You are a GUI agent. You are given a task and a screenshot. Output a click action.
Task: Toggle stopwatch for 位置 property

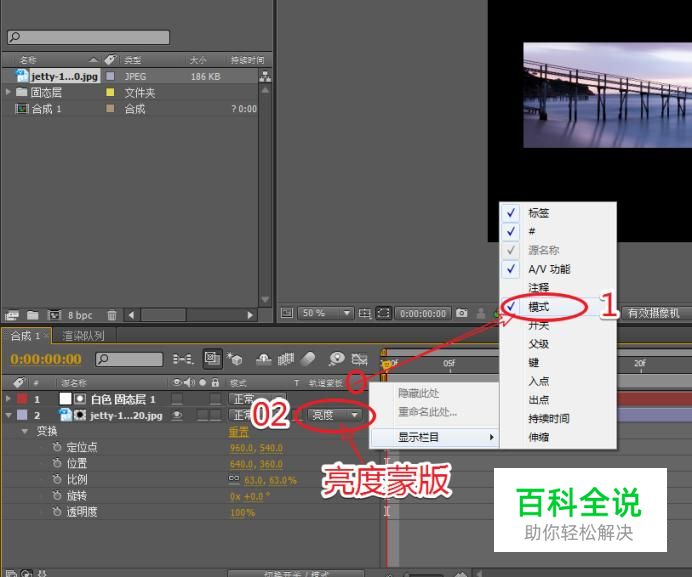tap(57, 463)
